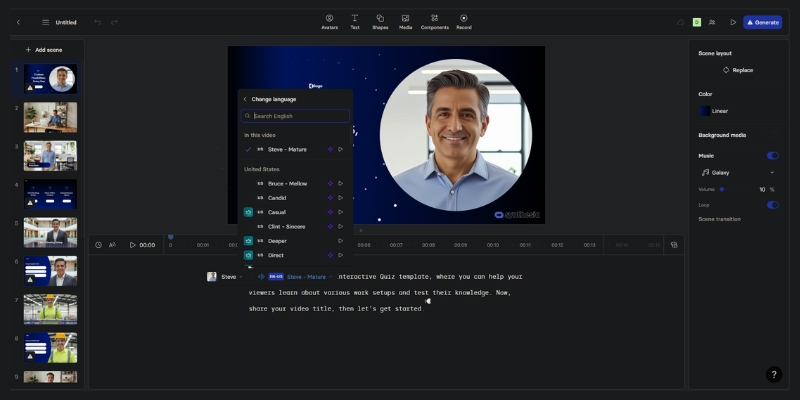Viewport: 800px width, 400px height.
Task: Toggle the Music switch off
Action: tap(772, 156)
